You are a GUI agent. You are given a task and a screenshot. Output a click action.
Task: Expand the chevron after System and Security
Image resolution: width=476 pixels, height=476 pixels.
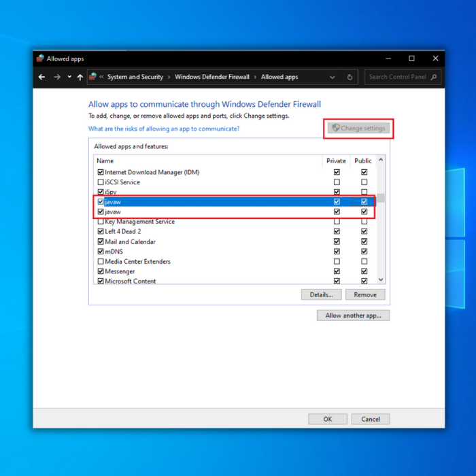tap(169, 77)
